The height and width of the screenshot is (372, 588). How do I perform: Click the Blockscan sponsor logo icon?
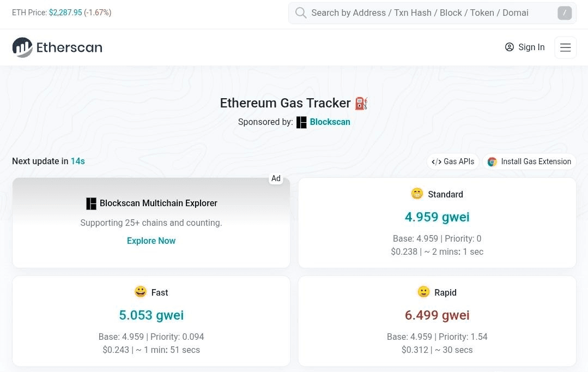pos(301,122)
